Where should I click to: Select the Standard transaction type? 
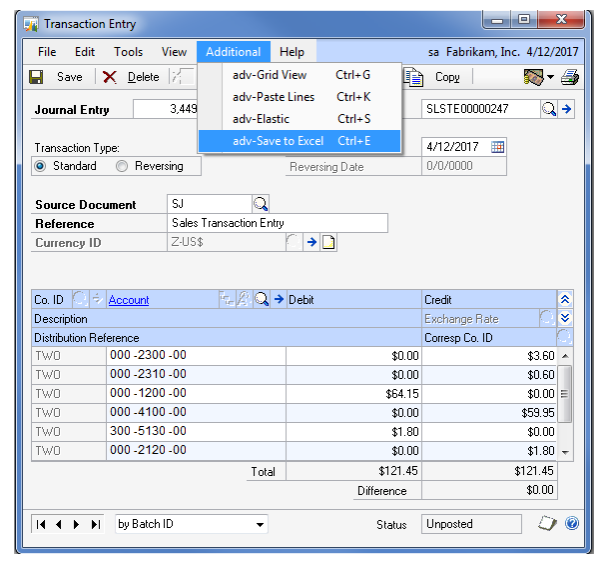40,166
